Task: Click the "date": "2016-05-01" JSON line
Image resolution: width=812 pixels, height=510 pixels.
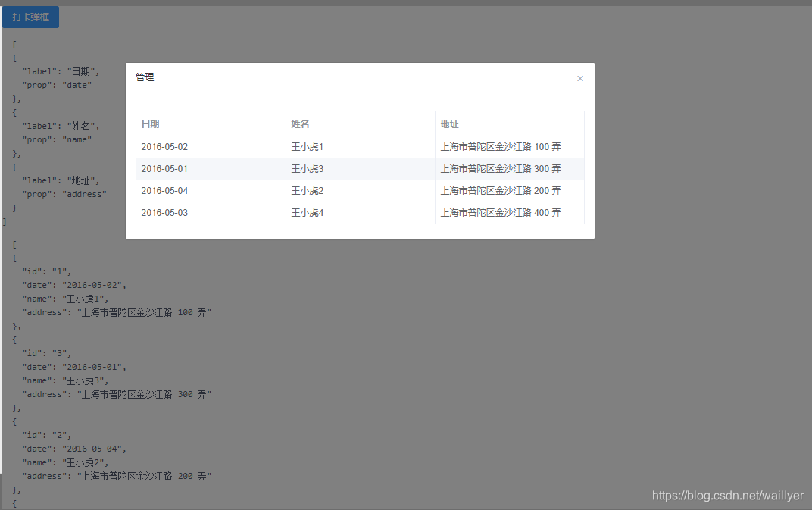Action: click(74, 367)
